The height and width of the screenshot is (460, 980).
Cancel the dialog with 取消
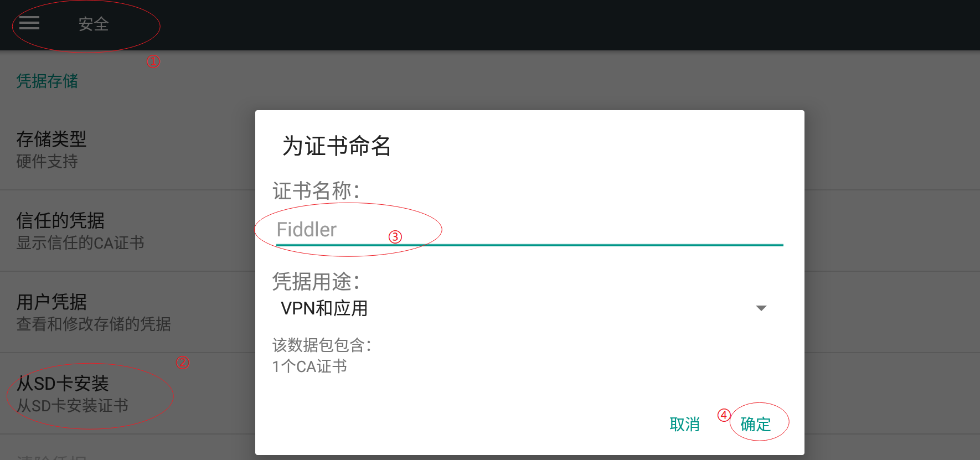(685, 424)
